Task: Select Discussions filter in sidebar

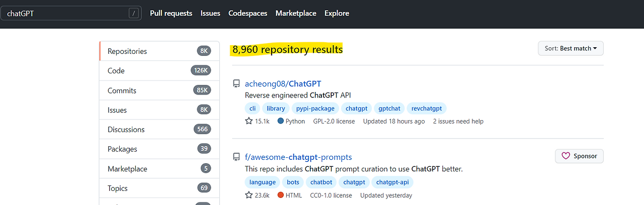Action: (159, 130)
